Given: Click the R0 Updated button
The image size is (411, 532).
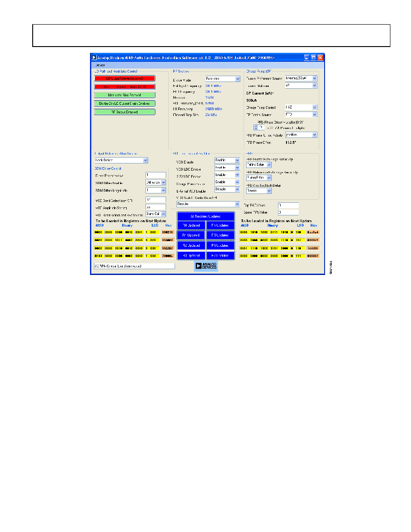Looking at the screenshot, I should pos(191,225).
